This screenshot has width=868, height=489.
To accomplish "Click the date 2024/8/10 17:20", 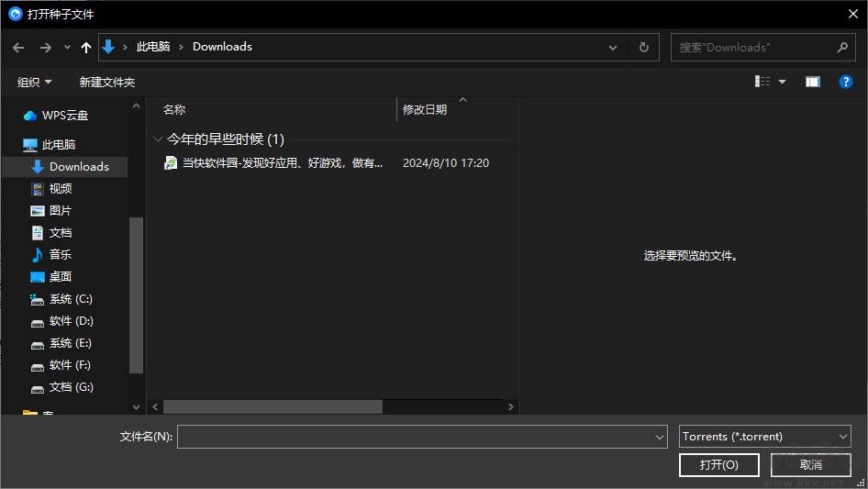I will point(446,162).
